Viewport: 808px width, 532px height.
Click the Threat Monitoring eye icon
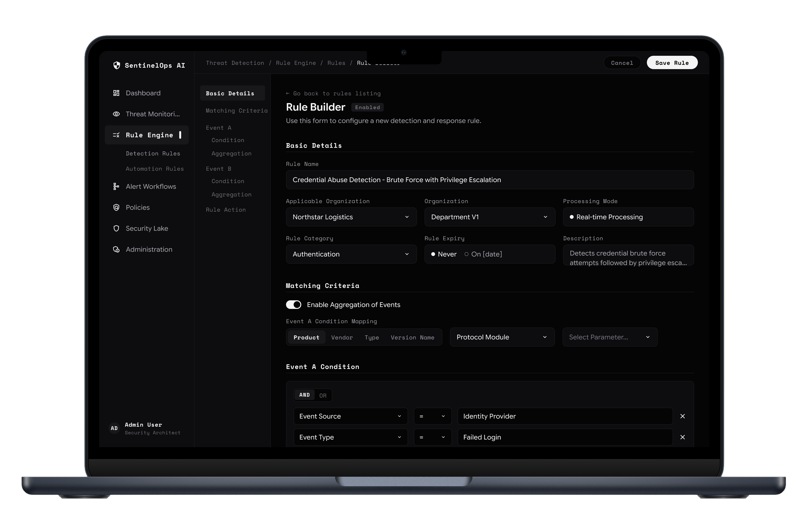tap(116, 114)
